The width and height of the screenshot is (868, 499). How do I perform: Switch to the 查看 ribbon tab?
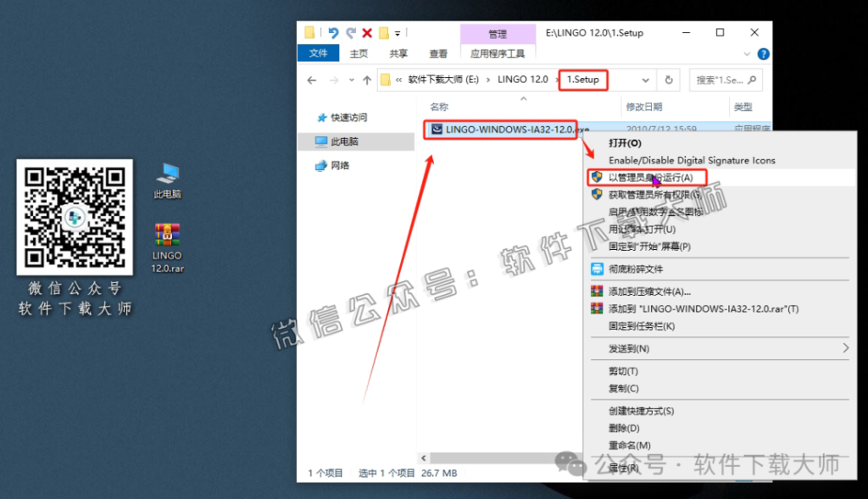(437, 53)
